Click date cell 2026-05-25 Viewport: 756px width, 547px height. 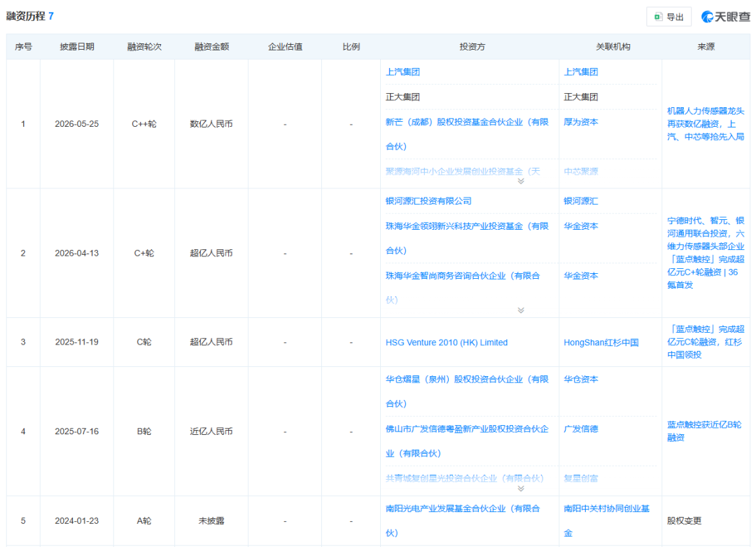77,124
